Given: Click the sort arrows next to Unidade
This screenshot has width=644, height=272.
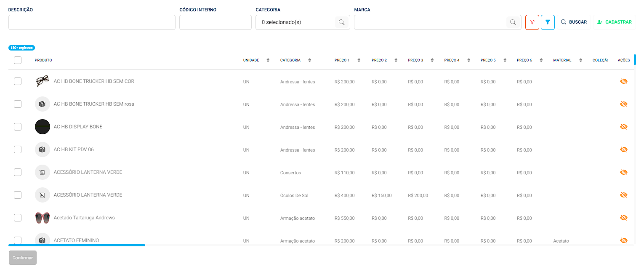Looking at the screenshot, I should (x=268, y=60).
